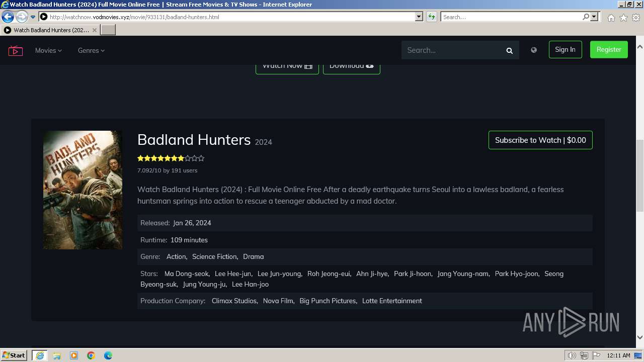This screenshot has width=644, height=362.
Task: Click Subscribe to Watch | $0.00 button
Action: [540, 140]
